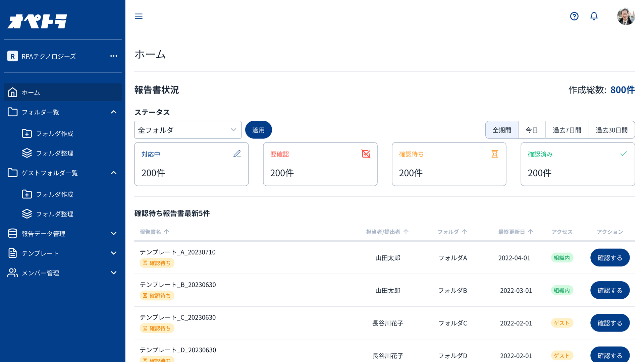
Task: Open notifications bell icon
Action: click(x=594, y=16)
